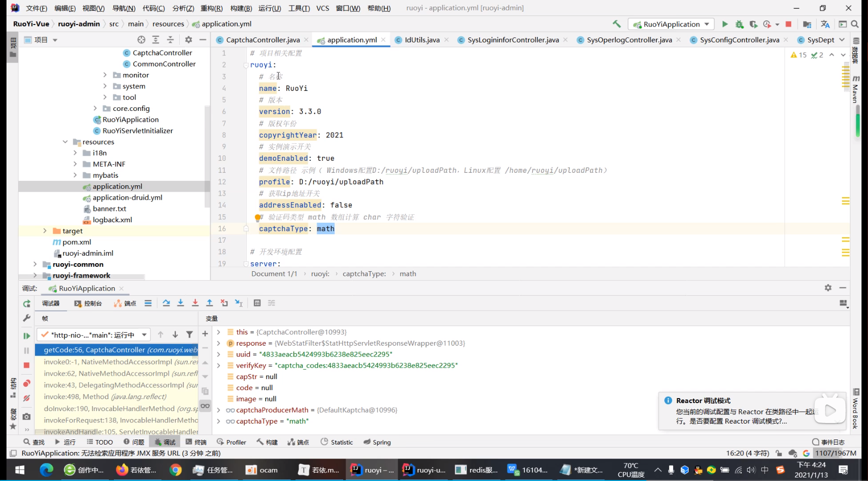This screenshot has width=868, height=481.
Task: Click Step Out in debugger toolbar
Action: [210, 303]
